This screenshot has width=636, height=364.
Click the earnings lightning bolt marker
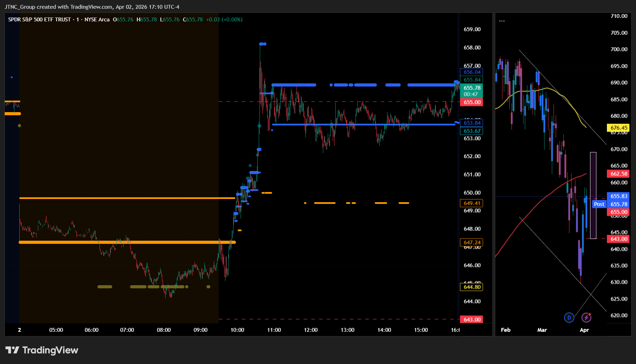(586, 317)
